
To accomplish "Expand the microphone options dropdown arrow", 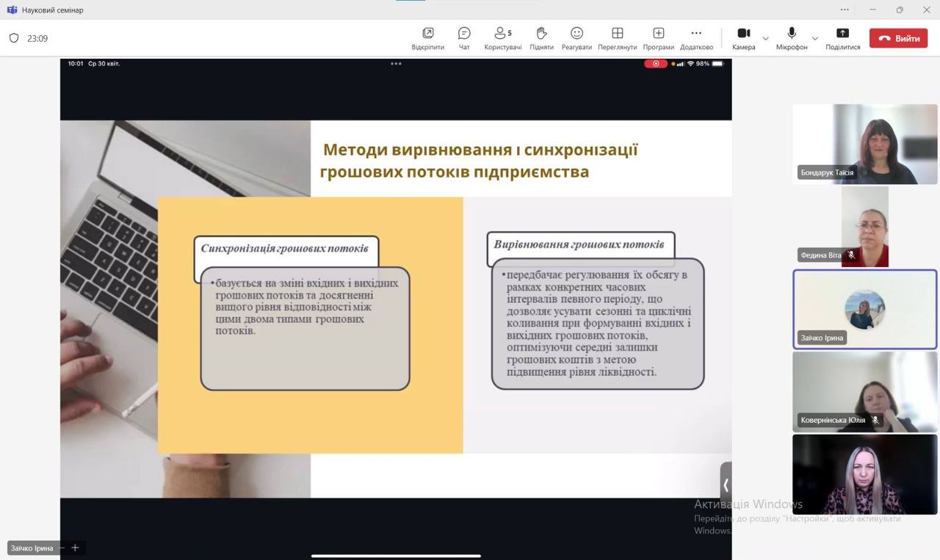I will (814, 38).
